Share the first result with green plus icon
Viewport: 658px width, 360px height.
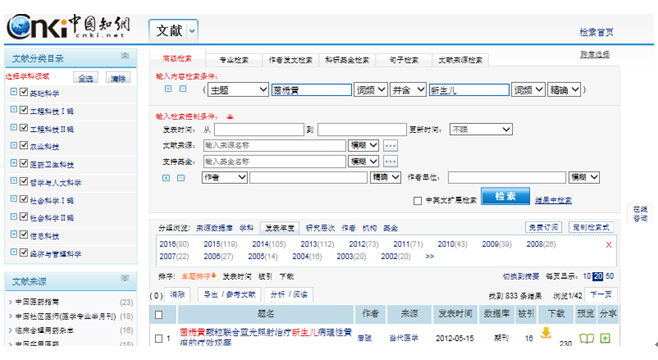605,338
